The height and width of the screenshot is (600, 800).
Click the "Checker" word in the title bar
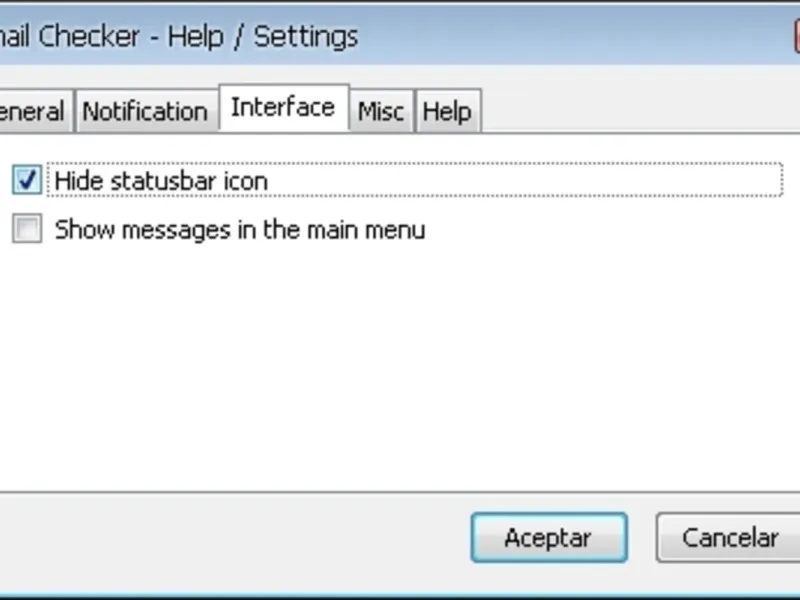[97, 37]
